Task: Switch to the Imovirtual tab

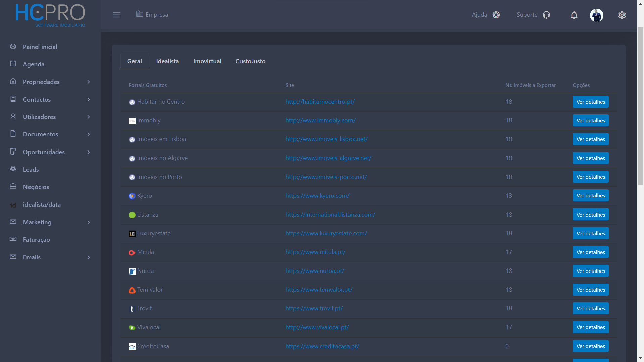Action: tap(207, 61)
